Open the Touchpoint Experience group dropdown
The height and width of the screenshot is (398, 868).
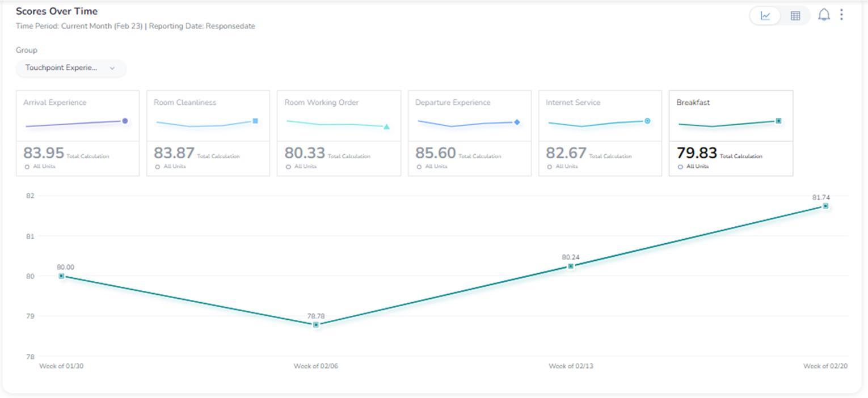[x=71, y=68]
